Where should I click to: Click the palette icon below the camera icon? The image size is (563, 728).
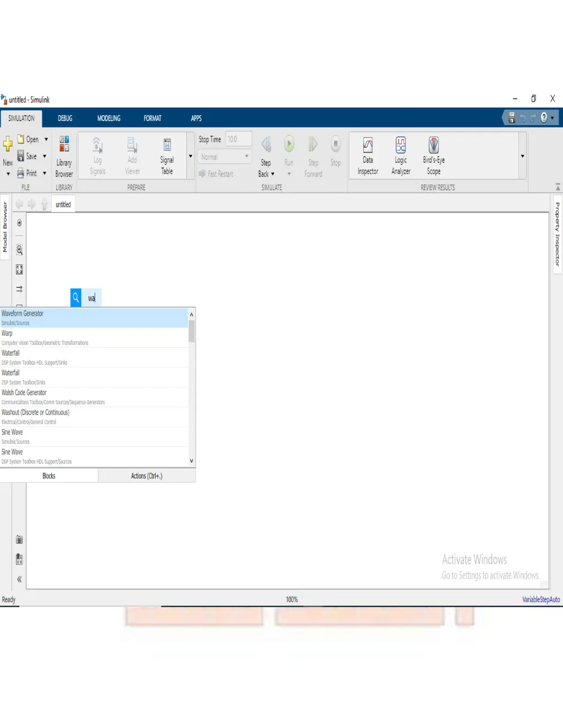pos(19,559)
